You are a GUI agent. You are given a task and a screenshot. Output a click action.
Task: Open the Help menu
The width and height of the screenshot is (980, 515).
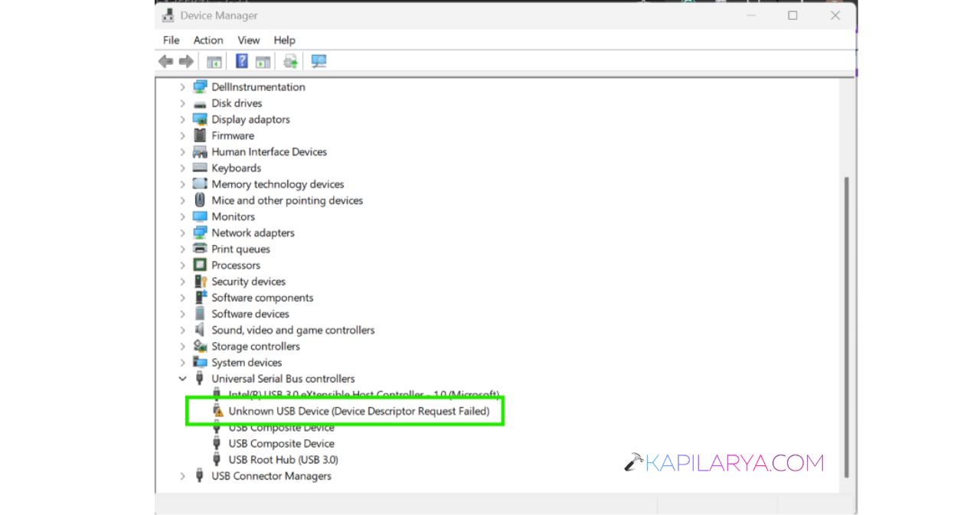[284, 40]
